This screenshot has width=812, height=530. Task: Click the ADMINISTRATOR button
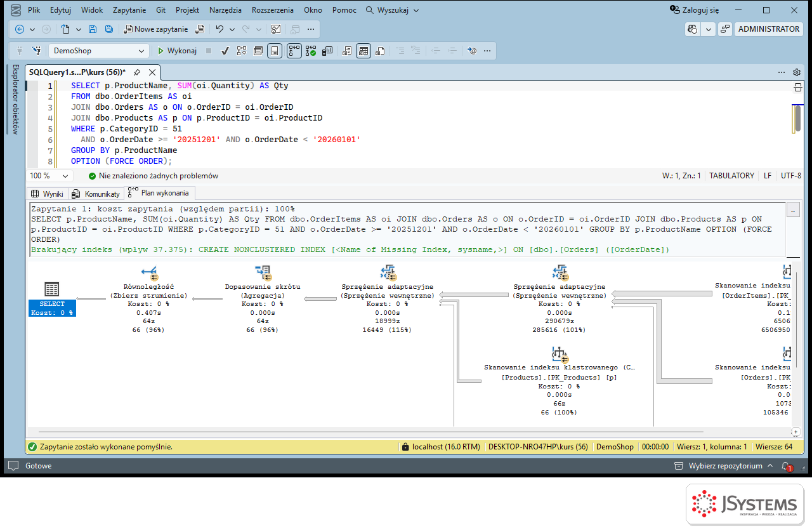[x=769, y=29]
